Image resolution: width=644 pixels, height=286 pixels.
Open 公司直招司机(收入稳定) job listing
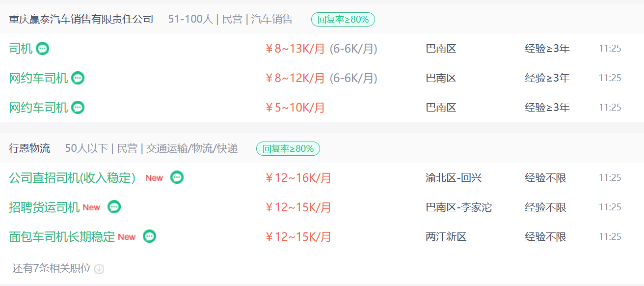point(72,178)
